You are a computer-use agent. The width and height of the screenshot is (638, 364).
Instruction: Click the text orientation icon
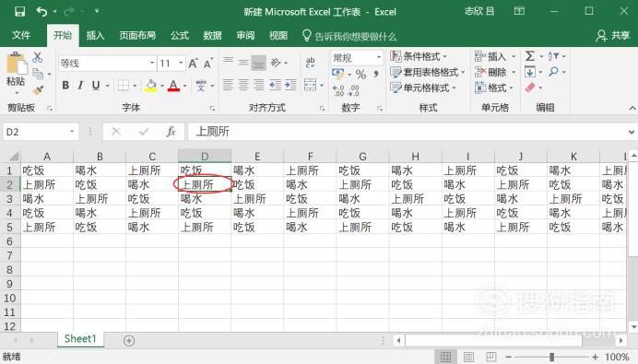(x=276, y=63)
